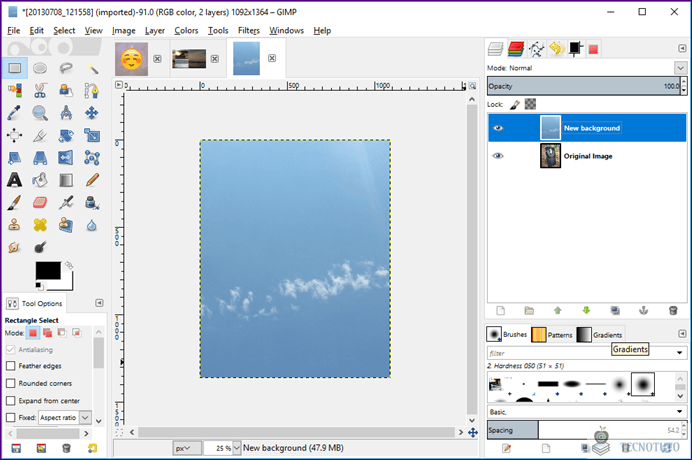
Task: Delete the selected layer
Action: [x=673, y=311]
